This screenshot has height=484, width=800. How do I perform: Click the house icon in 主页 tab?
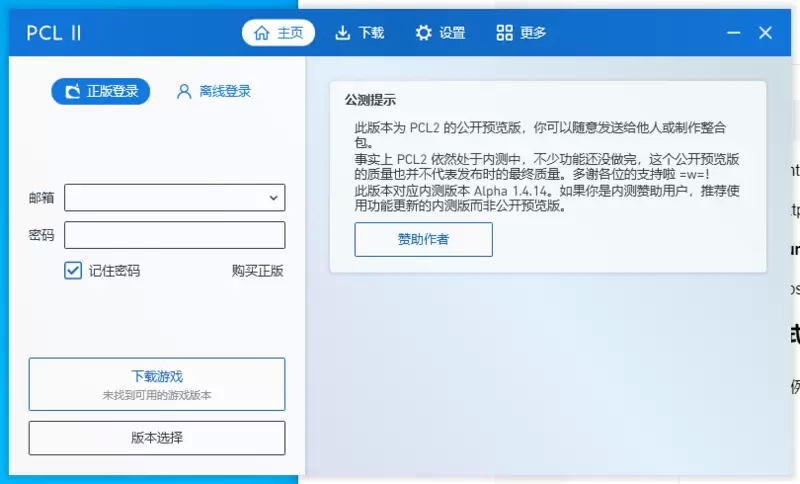(262, 33)
